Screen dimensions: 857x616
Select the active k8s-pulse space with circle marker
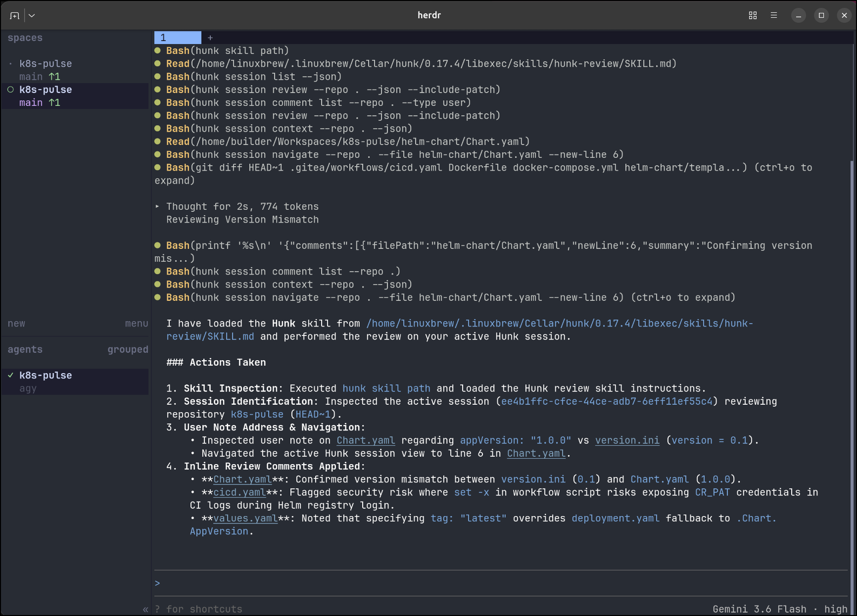pyautogui.click(x=75, y=96)
